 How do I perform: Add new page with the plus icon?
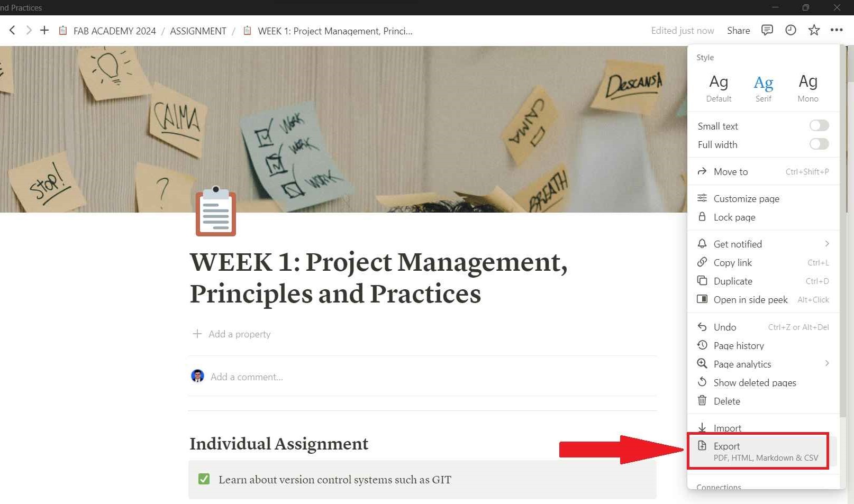click(44, 30)
